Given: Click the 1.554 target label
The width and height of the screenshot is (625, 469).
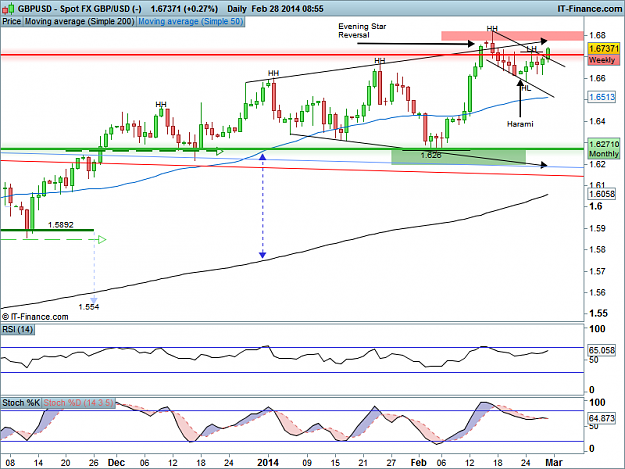Looking at the screenshot, I should (88, 307).
